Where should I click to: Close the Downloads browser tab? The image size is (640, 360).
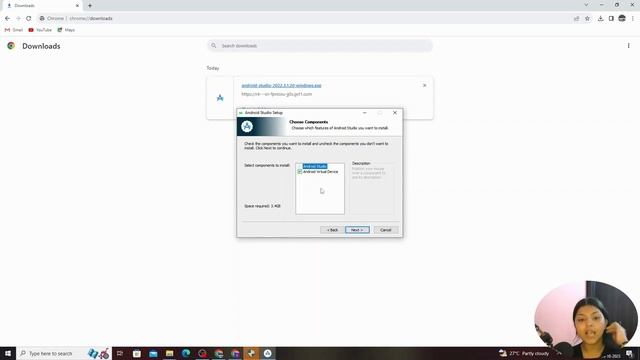[x=77, y=6]
